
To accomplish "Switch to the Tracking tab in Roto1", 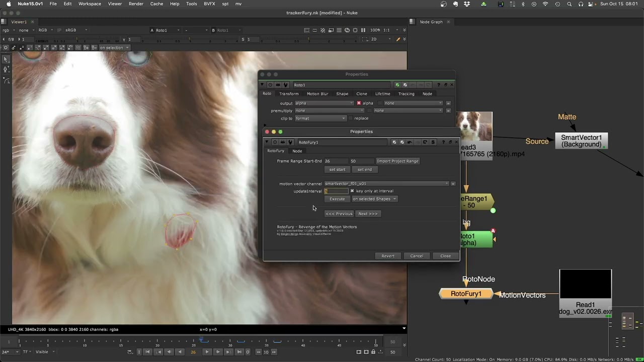I will pos(406,94).
